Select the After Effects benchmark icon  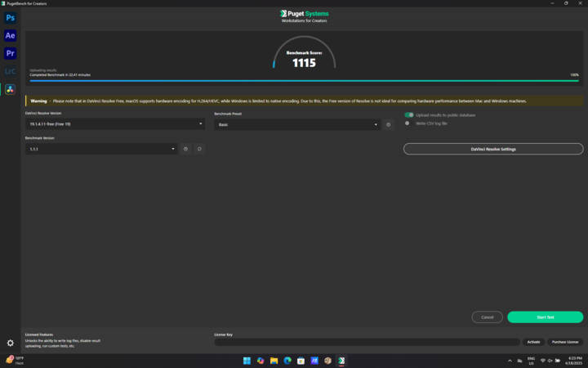(x=10, y=35)
